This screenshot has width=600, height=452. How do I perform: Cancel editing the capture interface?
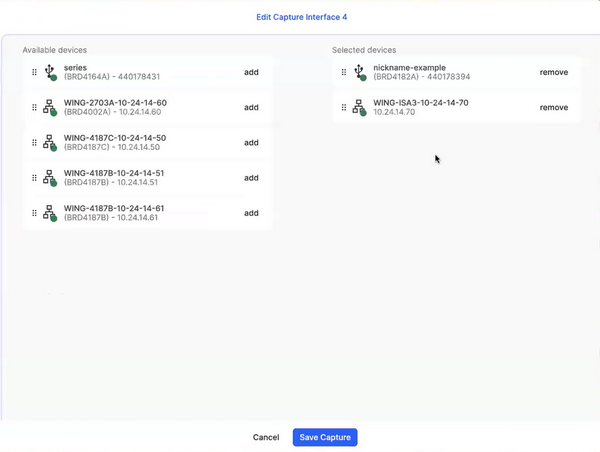click(266, 437)
